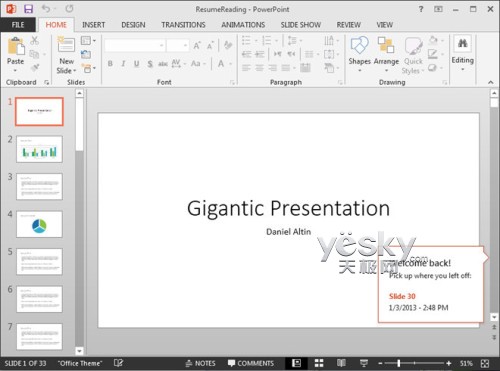Click spell check icon in status bar
The width and height of the screenshot is (500, 371).
click(118, 363)
